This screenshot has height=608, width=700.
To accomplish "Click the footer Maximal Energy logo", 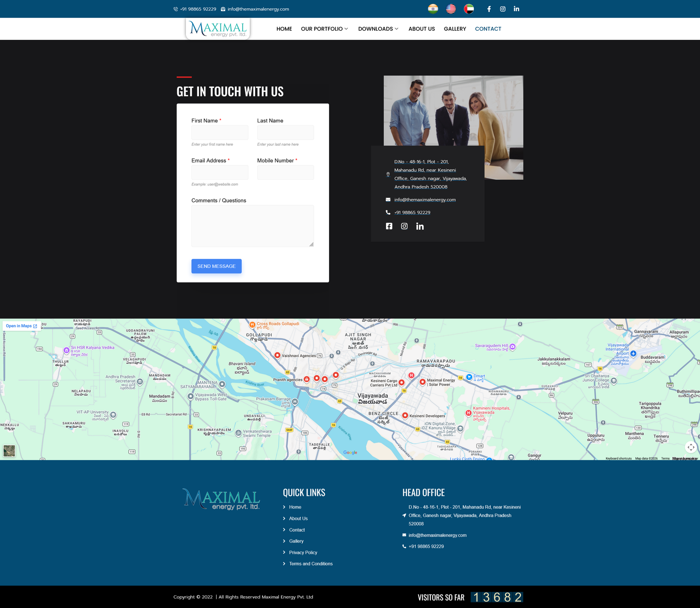I will click(x=222, y=499).
